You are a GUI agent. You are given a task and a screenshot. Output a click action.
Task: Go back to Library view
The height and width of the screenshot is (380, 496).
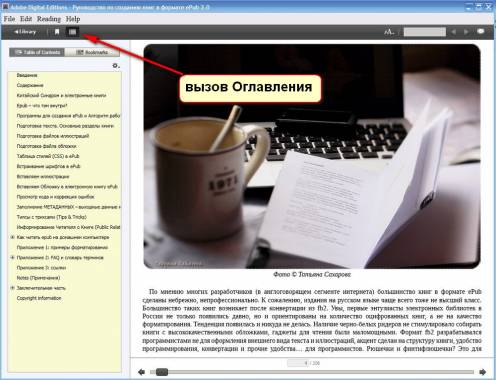click(25, 32)
